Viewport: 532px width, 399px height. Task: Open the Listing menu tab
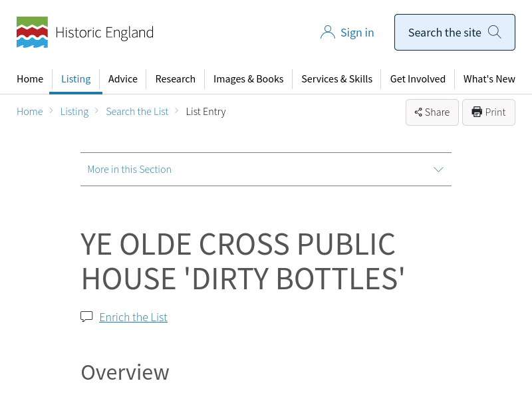click(76, 79)
